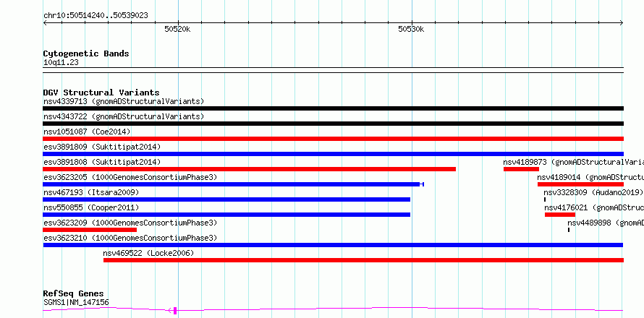Open the nsv550855 (Cooper2011) blue bar
The height and width of the screenshot is (318, 644).
pyautogui.click(x=226, y=215)
